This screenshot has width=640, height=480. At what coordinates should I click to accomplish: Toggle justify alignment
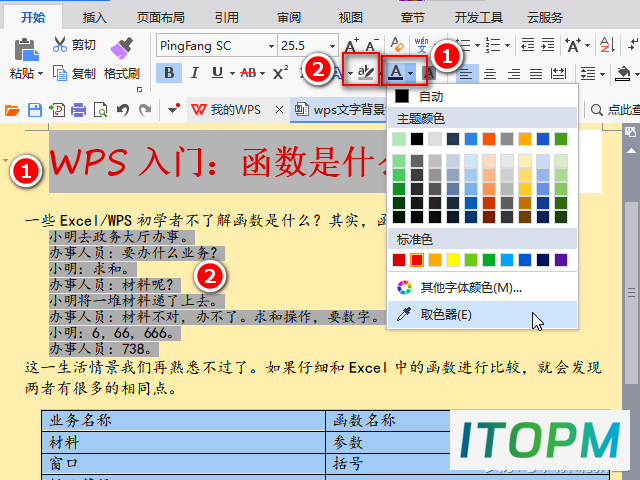pyautogui.click(x=536, y=73)
